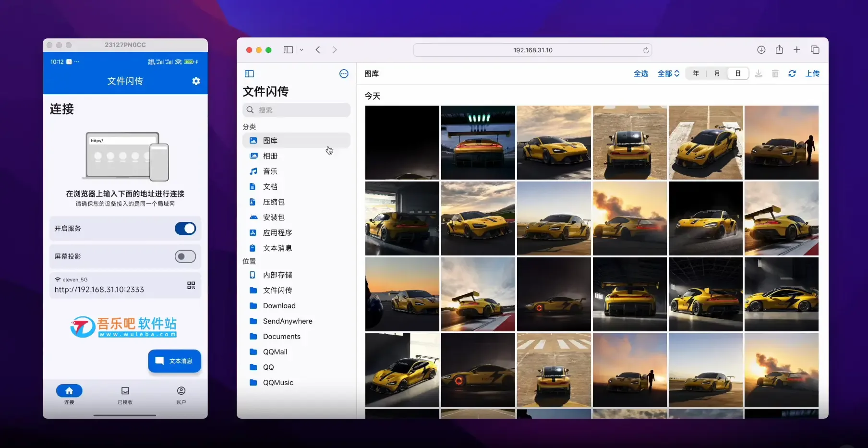Switch to 账户 account tab
Screen dimensions: 868x448
click(181, 395)
